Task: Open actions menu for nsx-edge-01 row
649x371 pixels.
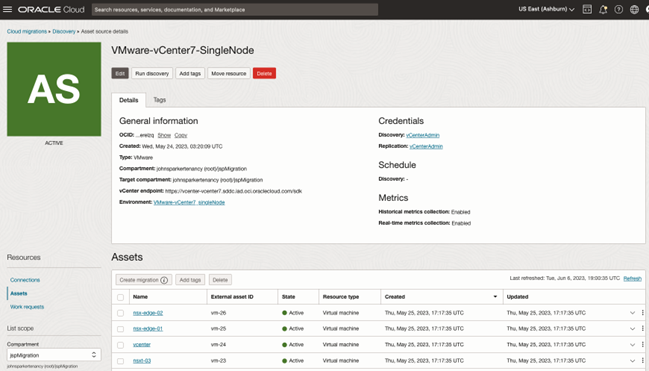Action: (x=642, y=328)
